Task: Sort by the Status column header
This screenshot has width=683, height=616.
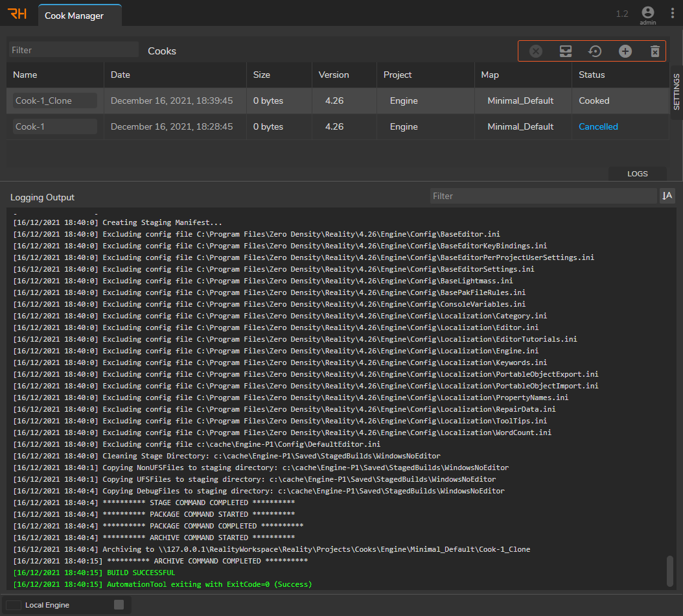Action: point(592,75)
